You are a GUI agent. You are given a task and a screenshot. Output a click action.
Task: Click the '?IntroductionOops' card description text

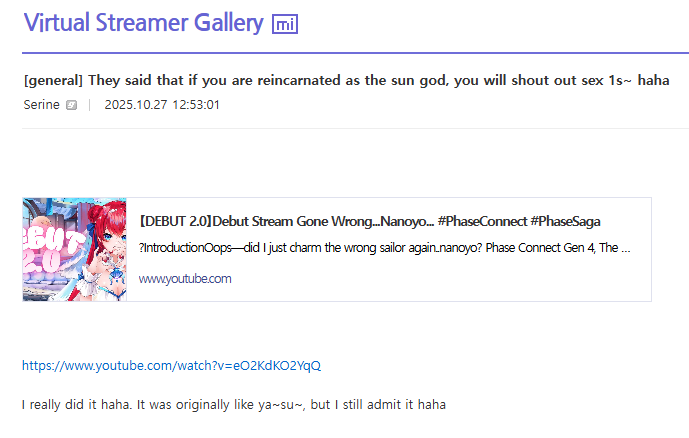point(185,248)
